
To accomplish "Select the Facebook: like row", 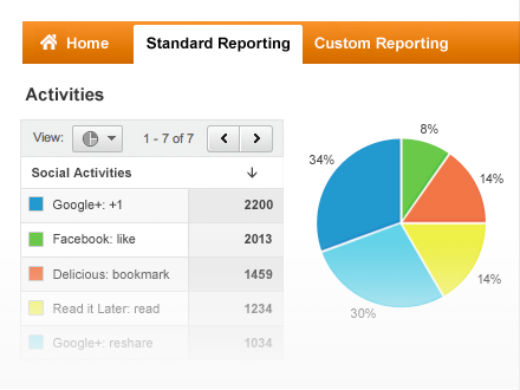I will click(x=152, y=239).
